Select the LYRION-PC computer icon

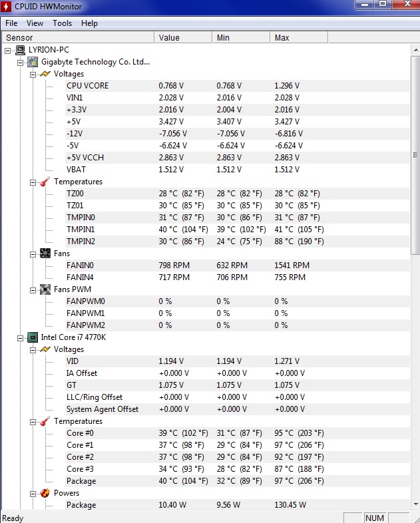pyautogui.click(x=21, y=50)
